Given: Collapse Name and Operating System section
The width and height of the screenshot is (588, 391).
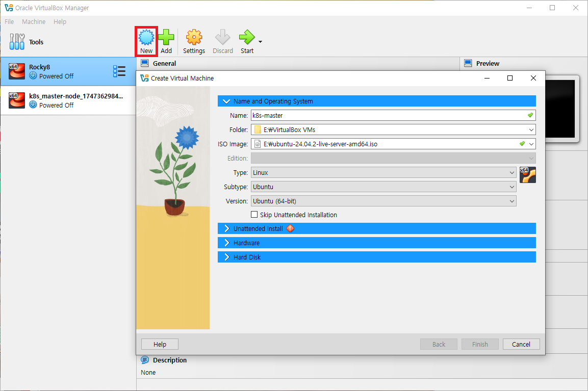Looking at the screenshot, I should tap(376, 101).
